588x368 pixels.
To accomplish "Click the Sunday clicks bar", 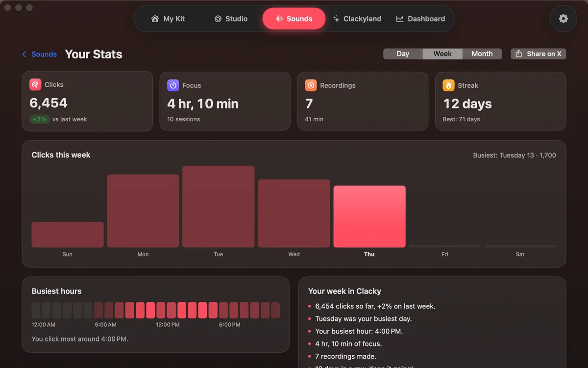I will 68,235.
